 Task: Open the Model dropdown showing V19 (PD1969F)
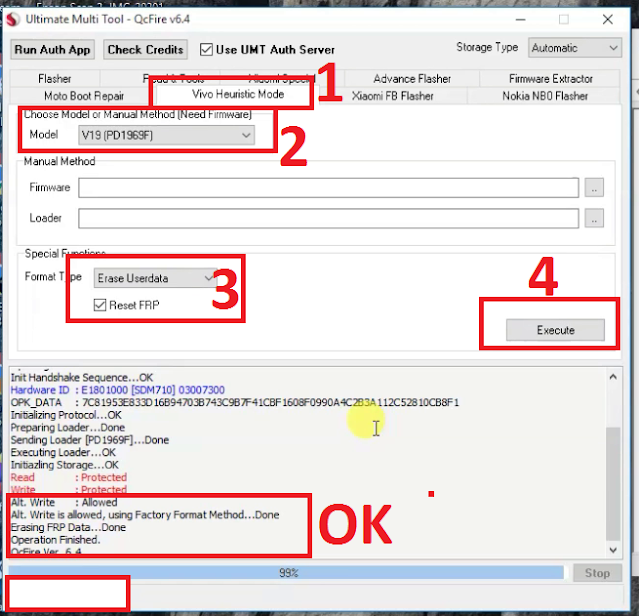pos(166,135)
